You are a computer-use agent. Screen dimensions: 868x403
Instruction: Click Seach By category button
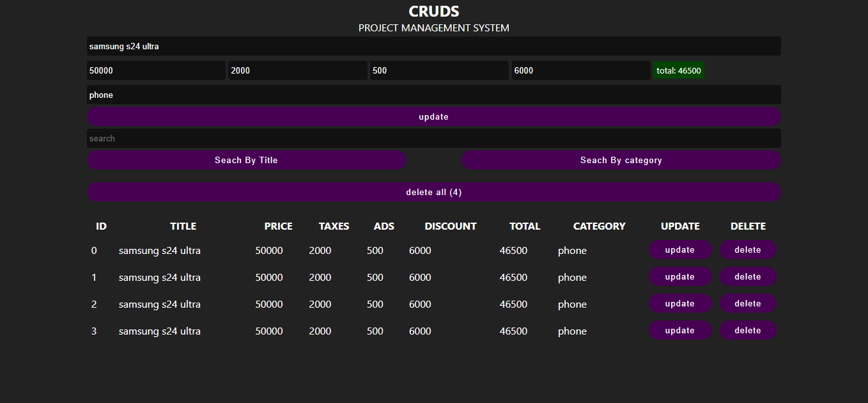621,160
